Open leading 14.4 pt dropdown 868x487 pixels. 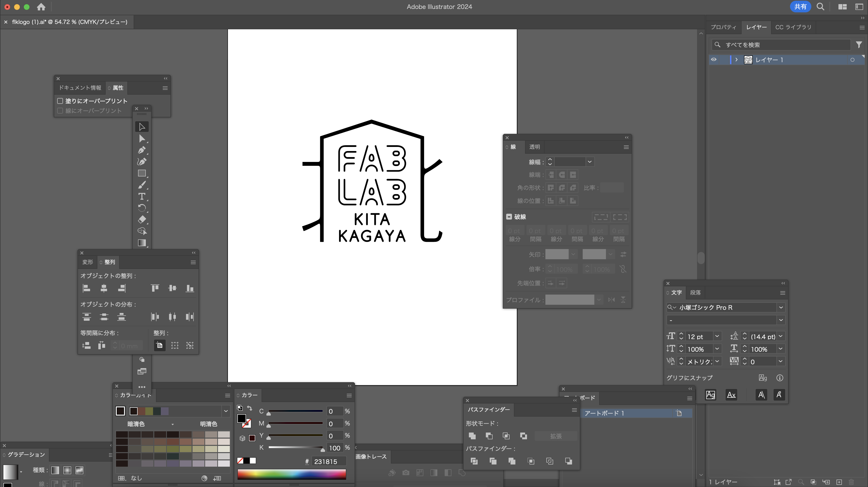click(x=780, y=336)
